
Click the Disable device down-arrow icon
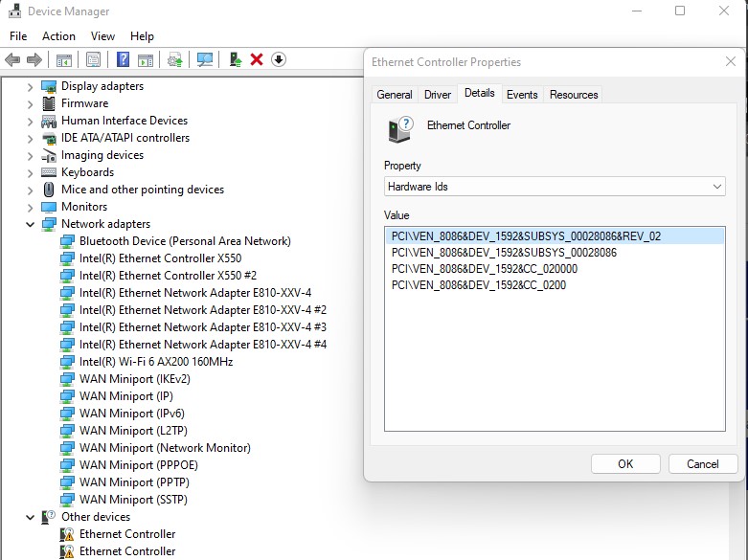click(279, 59)
